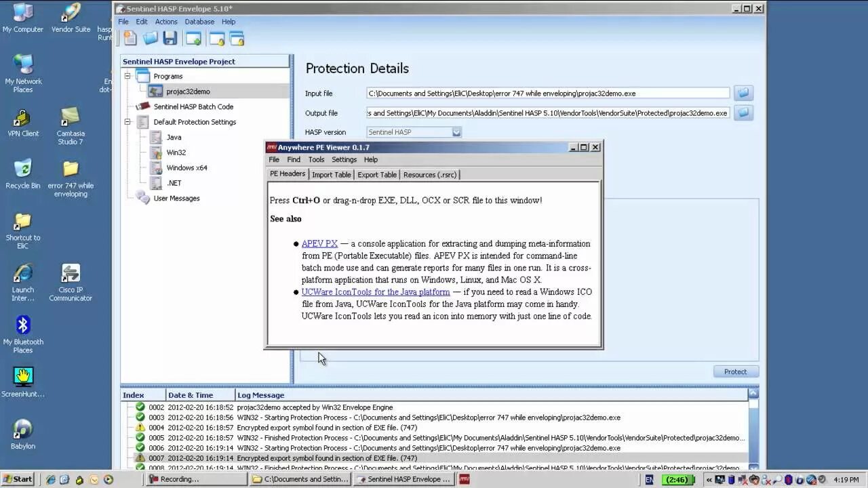
Task: Open Sentinel HASP Batch Code node
Action: [193, 106]
